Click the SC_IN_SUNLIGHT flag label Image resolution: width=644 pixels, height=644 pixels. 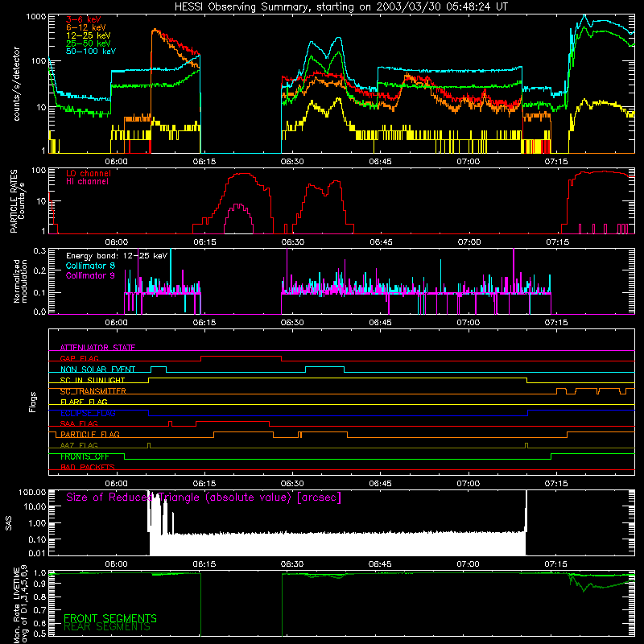[x=93, y=380]
